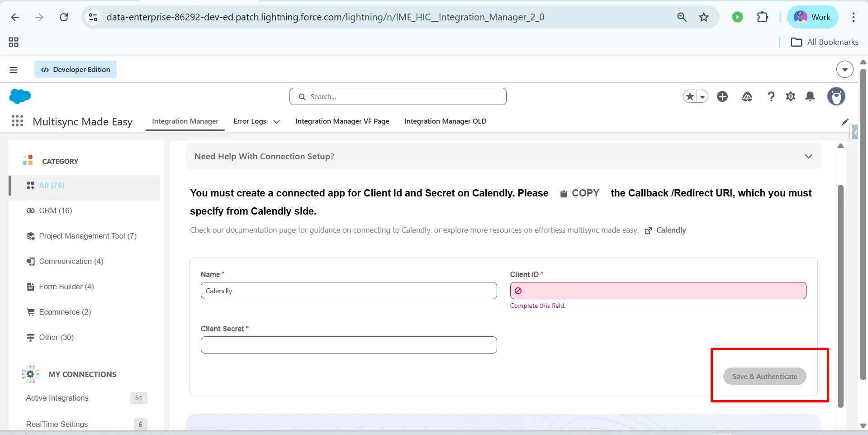Open the Calendly documentation link

point(665,230)
